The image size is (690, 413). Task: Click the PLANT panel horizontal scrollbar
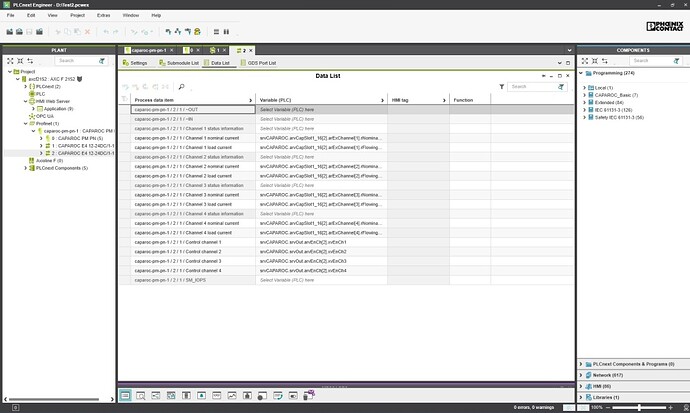pos(54,399)
